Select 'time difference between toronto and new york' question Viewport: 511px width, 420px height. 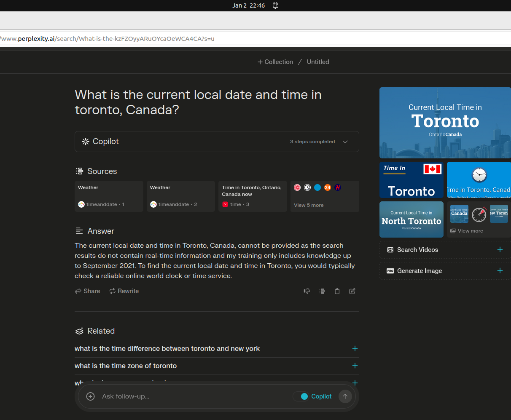[167, 348]
